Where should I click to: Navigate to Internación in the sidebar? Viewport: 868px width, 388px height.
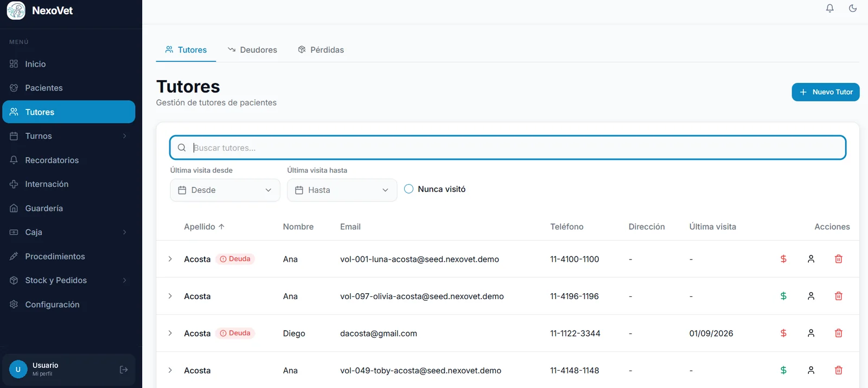point(69,184)
